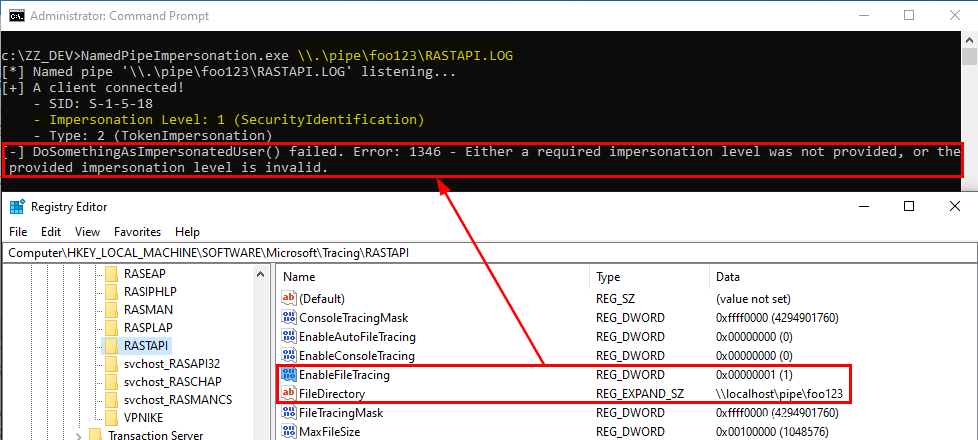This screenshot has width=978, height=440.
Task: Open the Edit menu
Action: 51,231
